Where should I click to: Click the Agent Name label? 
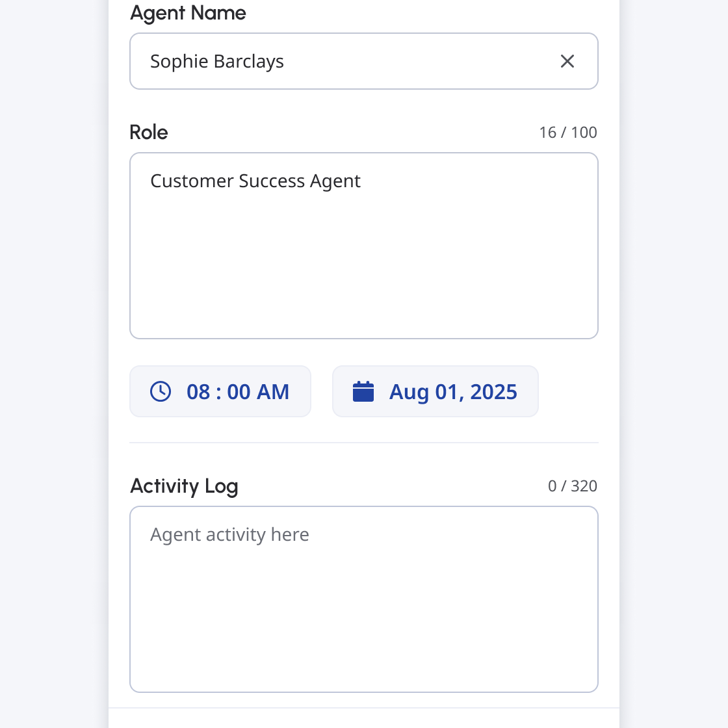coord(188,13)
